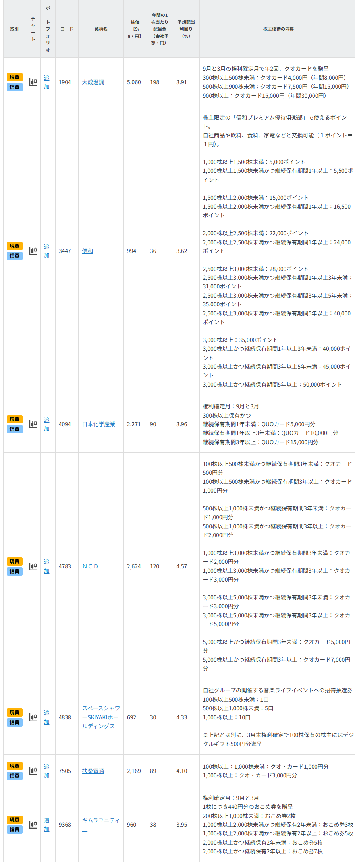355x868 pixels.
Task: Click 信買 button for 扶桑電通
Action: click(15, 776)
